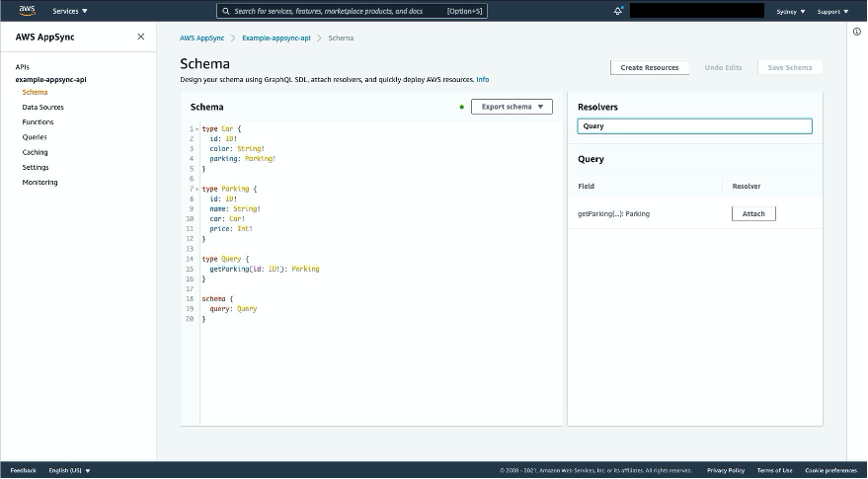This screenshot has width=868, height=479.
Task: Click the info circle icon at top right
Action: pos(856,32)
